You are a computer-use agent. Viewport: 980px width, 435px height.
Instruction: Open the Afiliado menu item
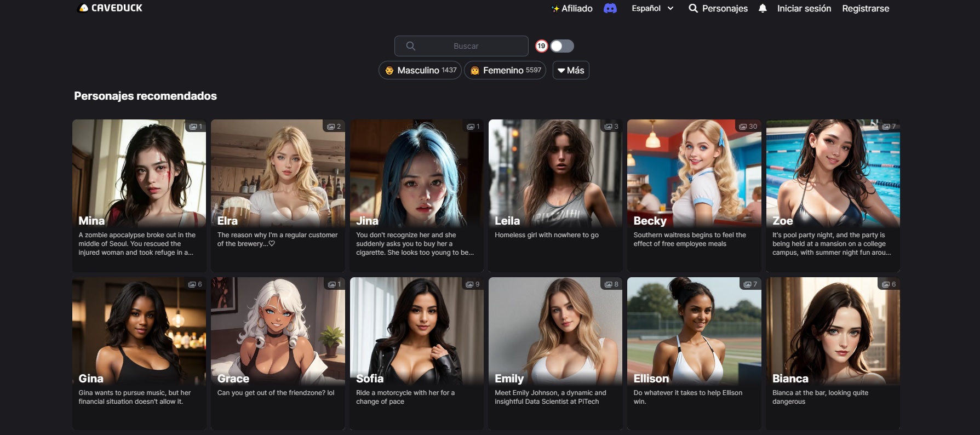pyautogui.click(x=577, y=8)
